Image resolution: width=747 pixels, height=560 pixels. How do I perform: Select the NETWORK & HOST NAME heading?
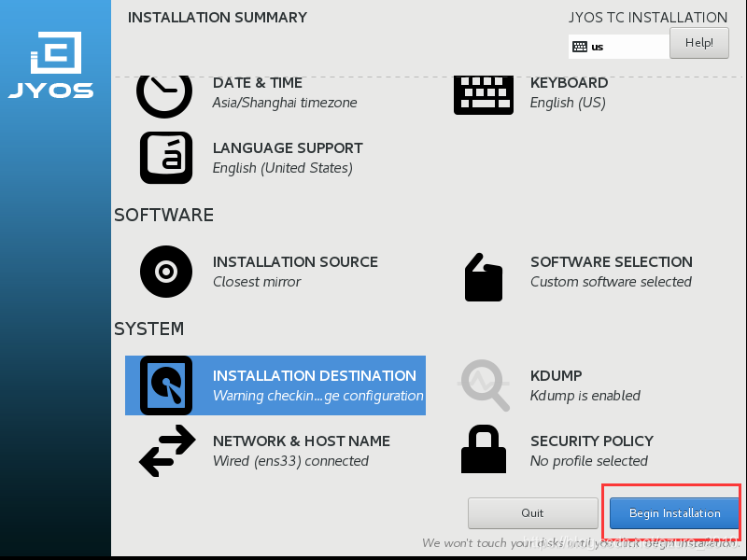click(301, 441)
